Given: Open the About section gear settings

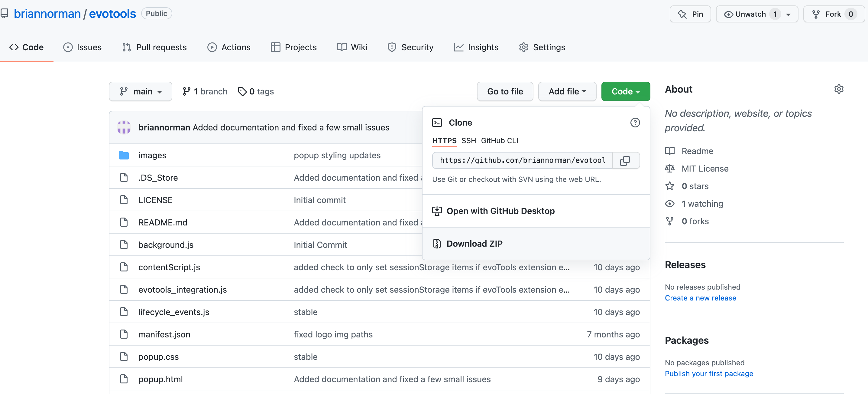Looking at the screenshot, I should 839,89.
